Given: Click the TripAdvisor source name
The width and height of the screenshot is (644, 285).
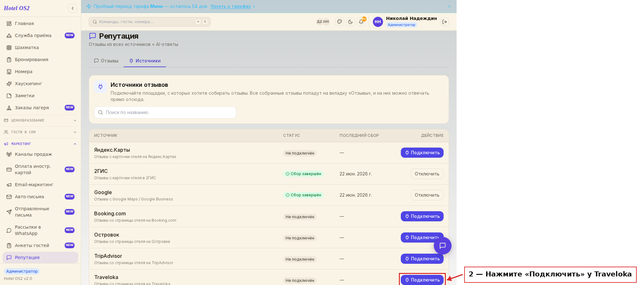Looking at the screenshot, I should [108, 256].
